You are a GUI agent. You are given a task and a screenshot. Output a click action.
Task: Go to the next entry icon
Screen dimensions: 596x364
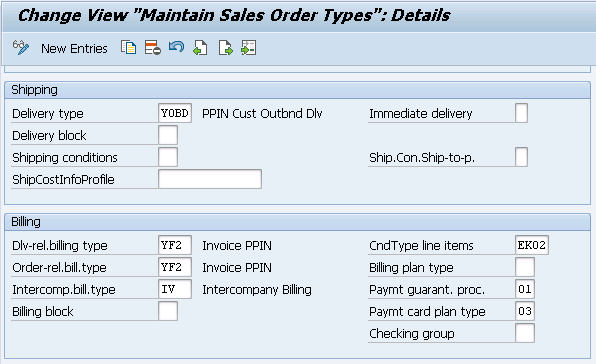225,48
